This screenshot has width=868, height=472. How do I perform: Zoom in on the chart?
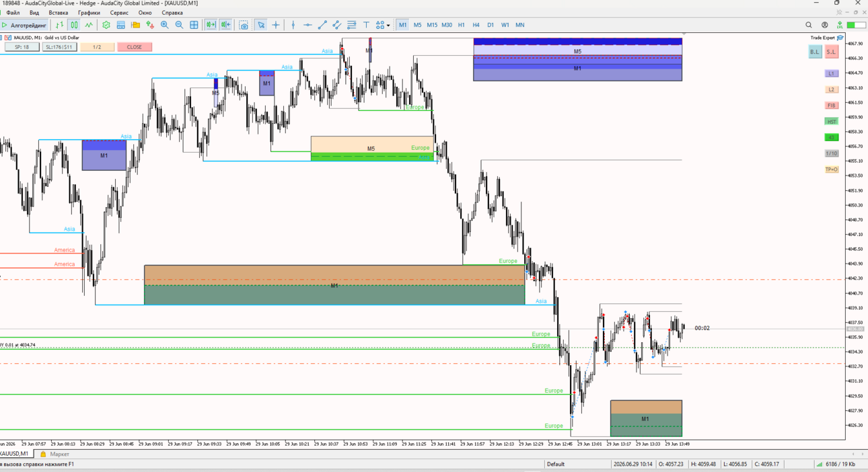point(165,25)
